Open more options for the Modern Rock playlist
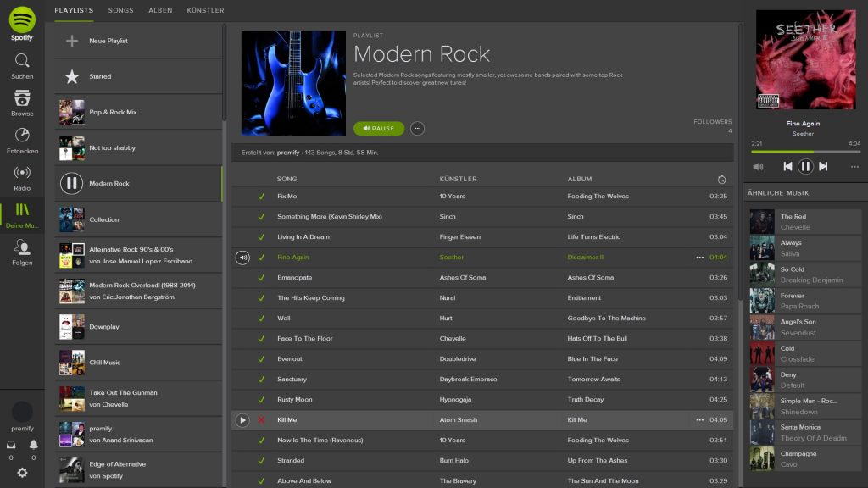This screenshot has height=488, width=868. point(417,128)
